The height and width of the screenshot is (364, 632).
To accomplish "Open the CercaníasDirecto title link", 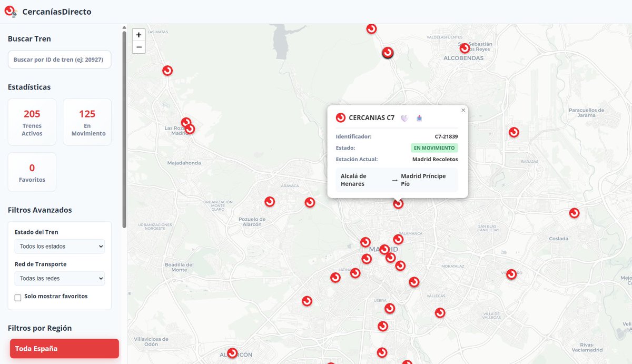I will [x=57, y=12].
